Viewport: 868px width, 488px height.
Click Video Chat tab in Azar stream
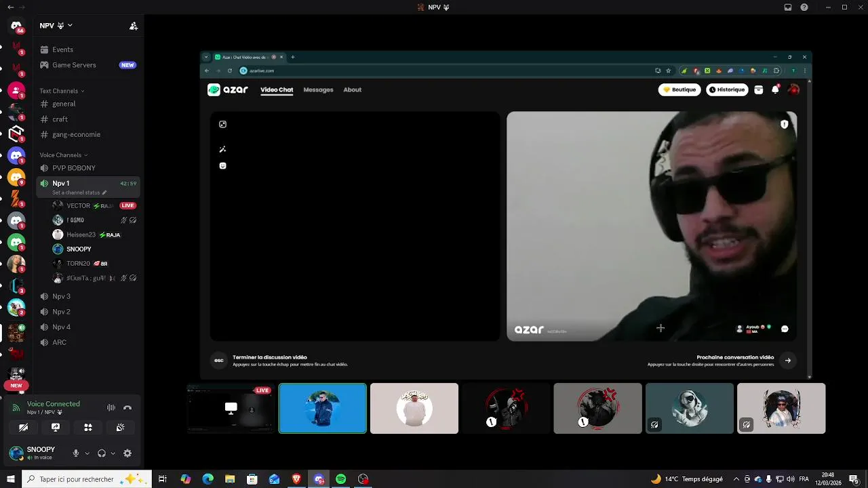tap(277, 89)
